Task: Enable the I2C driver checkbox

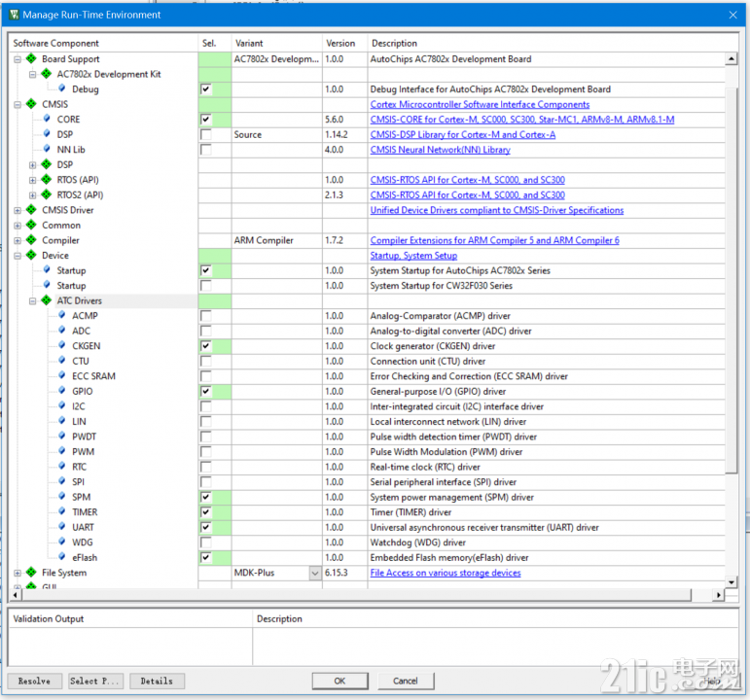Action: [x=205, y=406]
